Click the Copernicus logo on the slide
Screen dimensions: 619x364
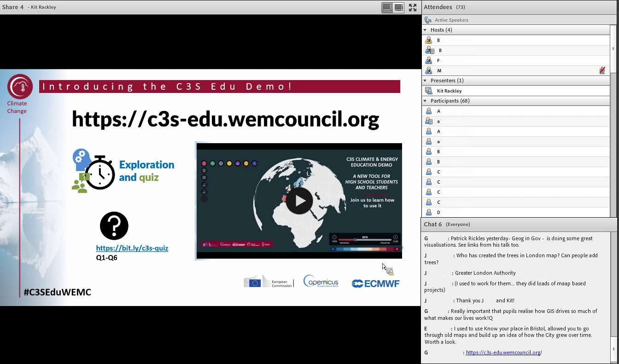click(321, 281)
